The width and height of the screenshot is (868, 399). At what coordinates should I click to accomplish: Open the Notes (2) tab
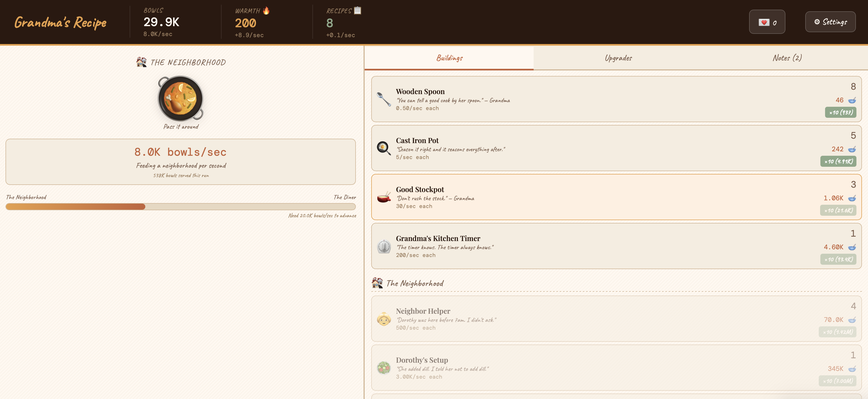787,58
